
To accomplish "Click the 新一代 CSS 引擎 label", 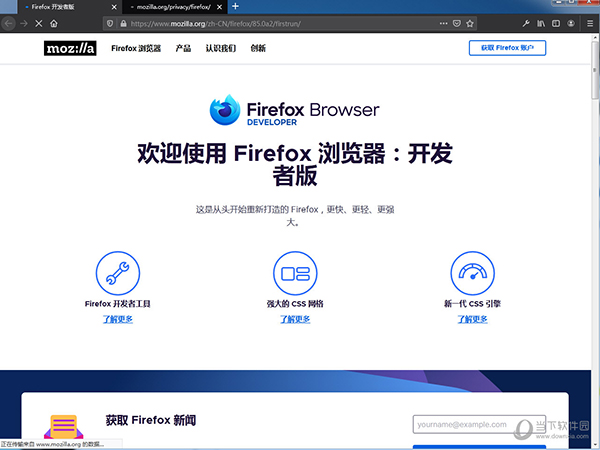I will point(473,304).
